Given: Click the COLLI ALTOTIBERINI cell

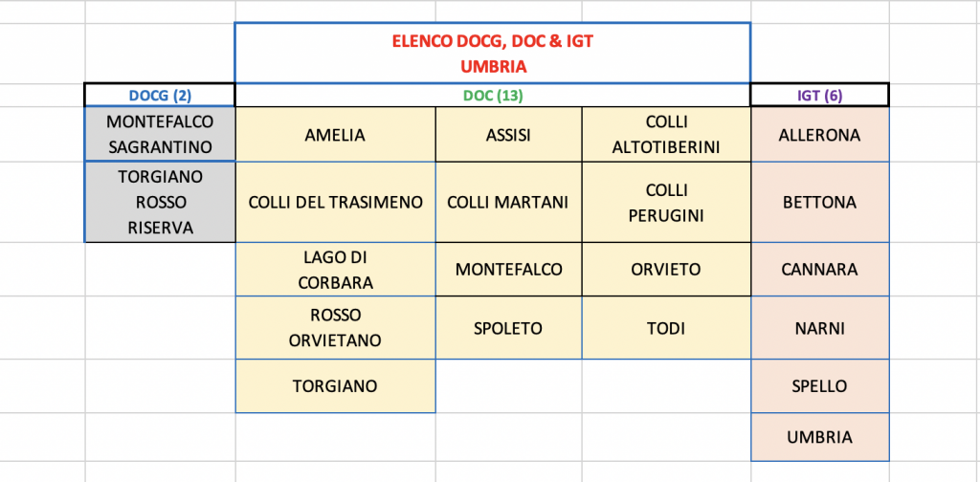Looking at the screenshot, I should tap(666, 134).
